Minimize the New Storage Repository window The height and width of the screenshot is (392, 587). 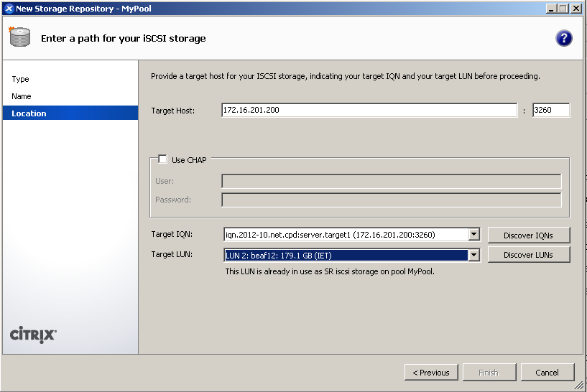click(550, 9)
